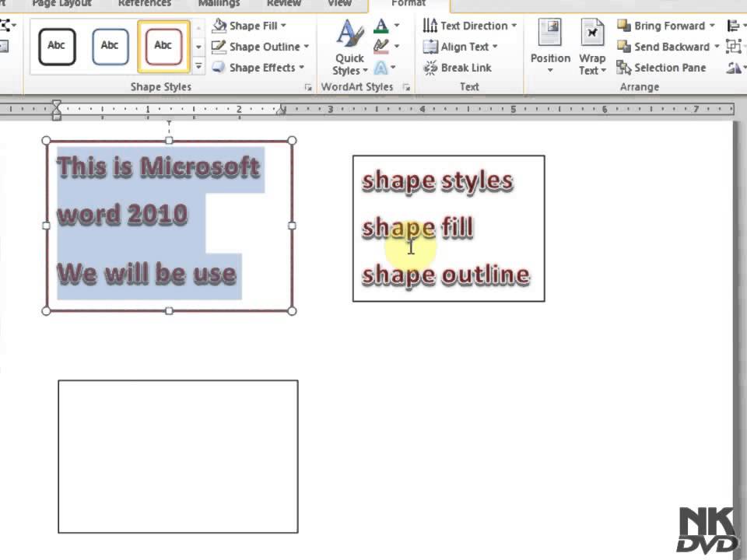Switch to the Page Layout tab
Screen dimensions: 747x560
tap(62, 4)
